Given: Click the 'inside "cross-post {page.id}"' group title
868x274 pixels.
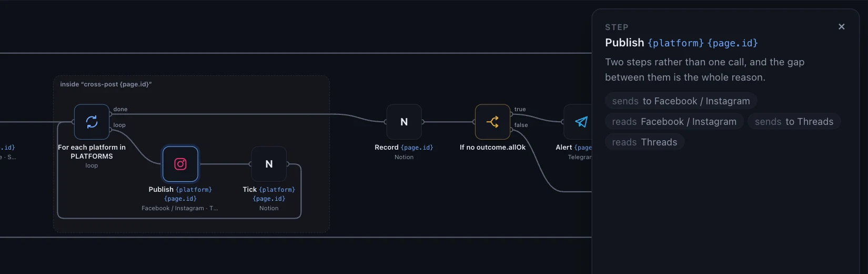Looking at the screenshot, I should (106, 84).
